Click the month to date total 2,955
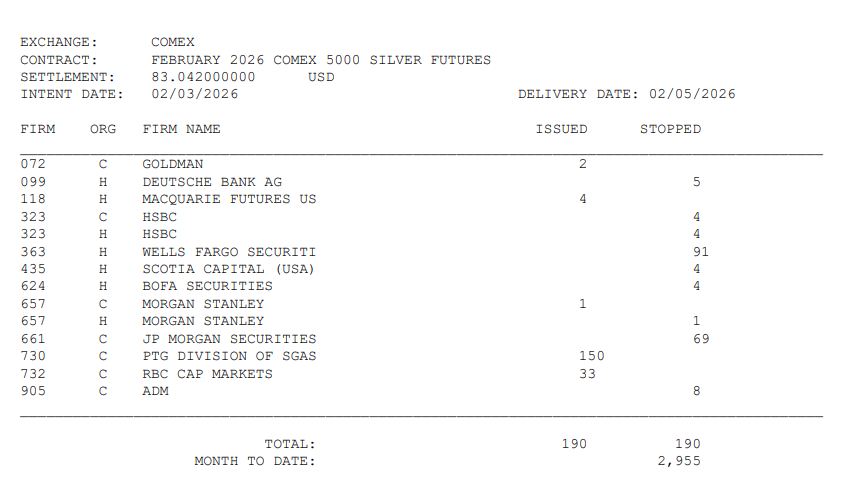 coord(679,461)
